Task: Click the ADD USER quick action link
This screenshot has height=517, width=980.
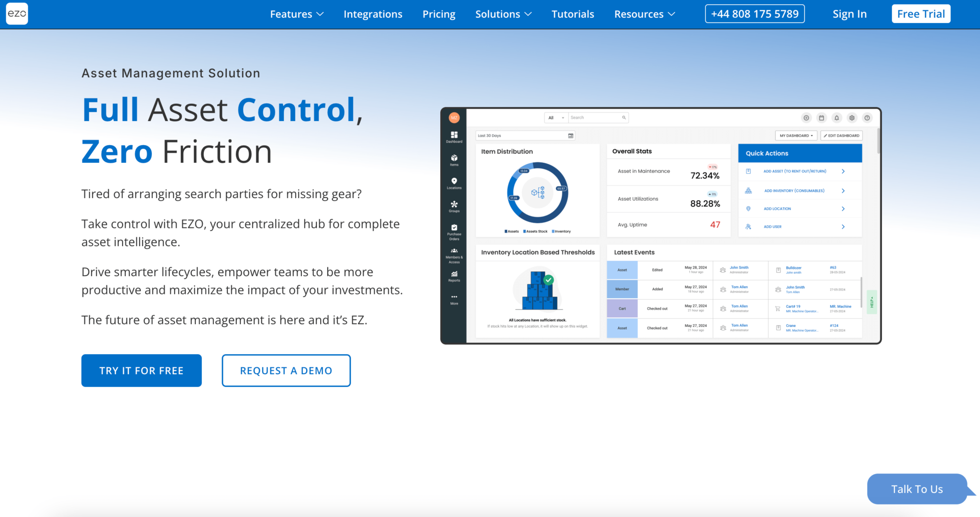Action: 772,227
